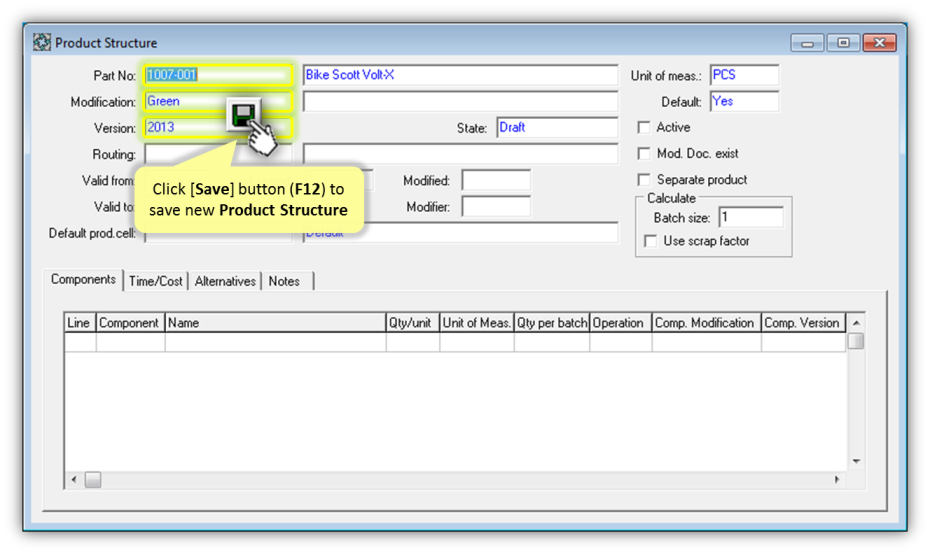Switch to the Components tab
Viewport: 930px width, 554px height.
click(83, 279)
